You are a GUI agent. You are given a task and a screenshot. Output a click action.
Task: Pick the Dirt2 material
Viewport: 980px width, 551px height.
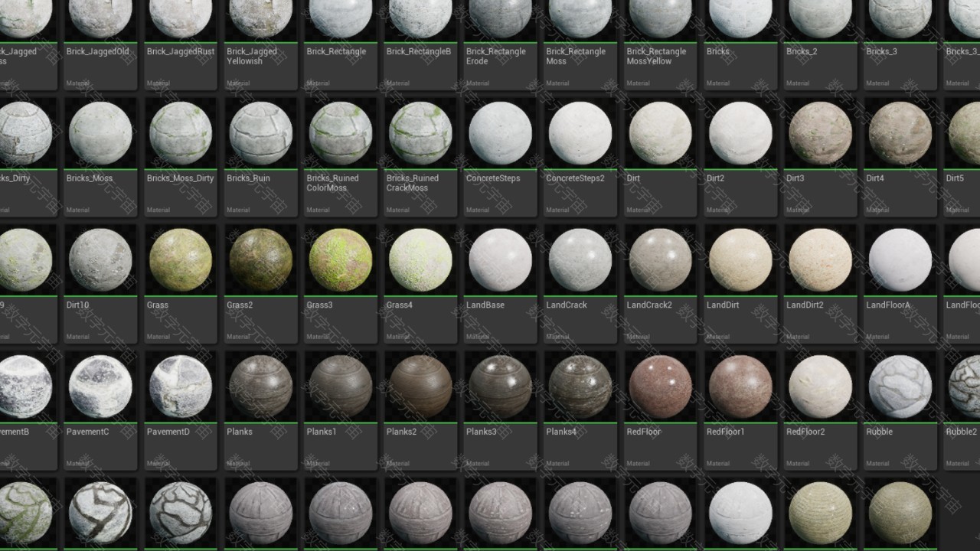(x=740, y=156)
